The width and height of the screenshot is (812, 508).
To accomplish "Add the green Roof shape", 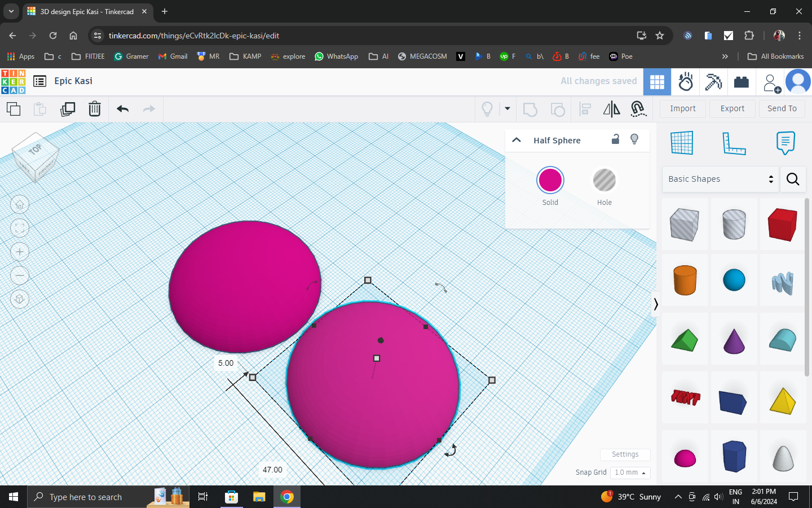I will point(685,340).
